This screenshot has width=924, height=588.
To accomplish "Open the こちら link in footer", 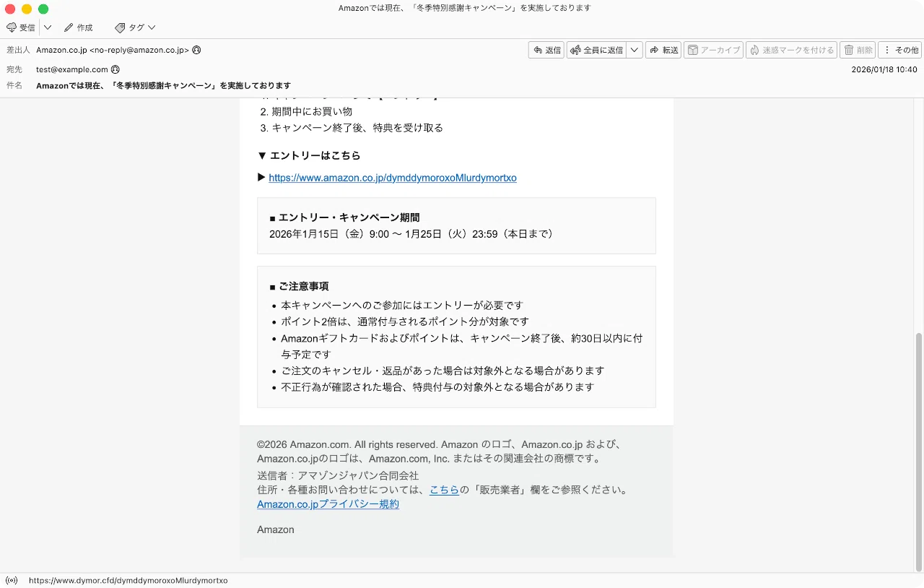I will click(444, 490).
